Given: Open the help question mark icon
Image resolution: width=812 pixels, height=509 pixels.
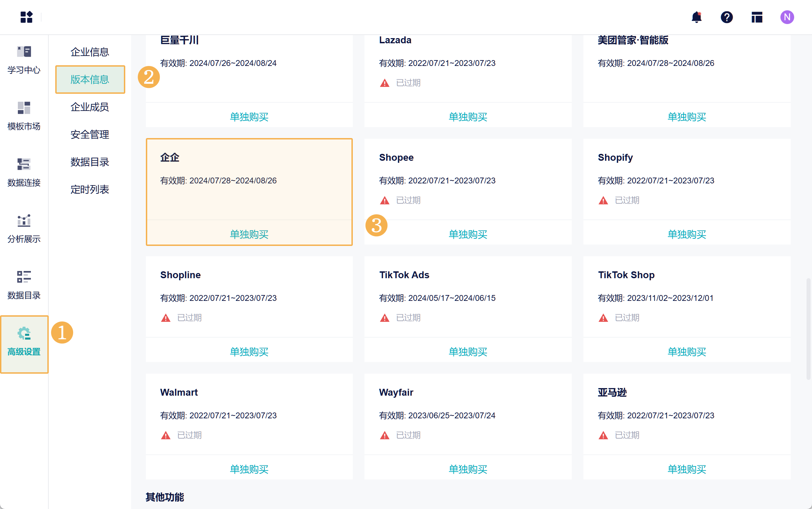Looking at the screenshot, I should (727, 17).
